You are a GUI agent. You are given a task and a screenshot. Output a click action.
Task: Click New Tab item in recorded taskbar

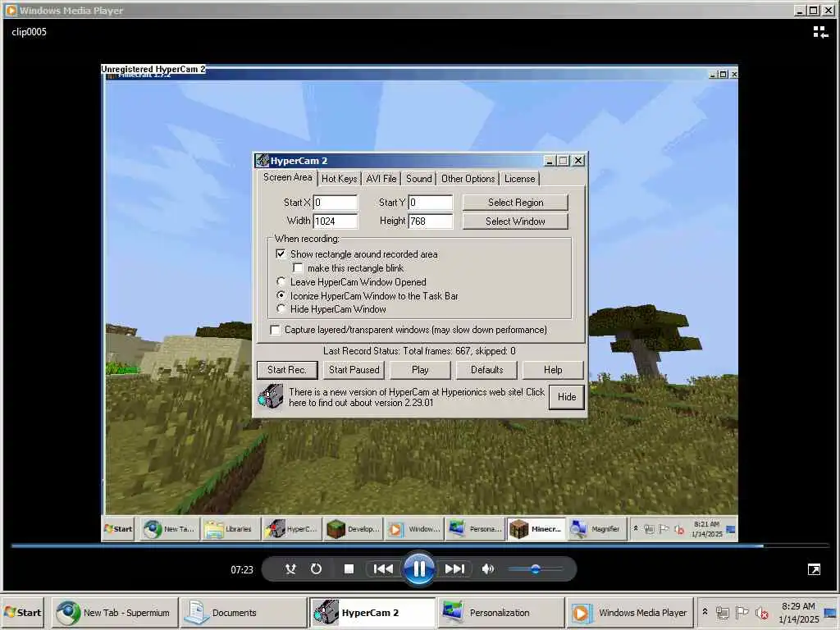170,529
